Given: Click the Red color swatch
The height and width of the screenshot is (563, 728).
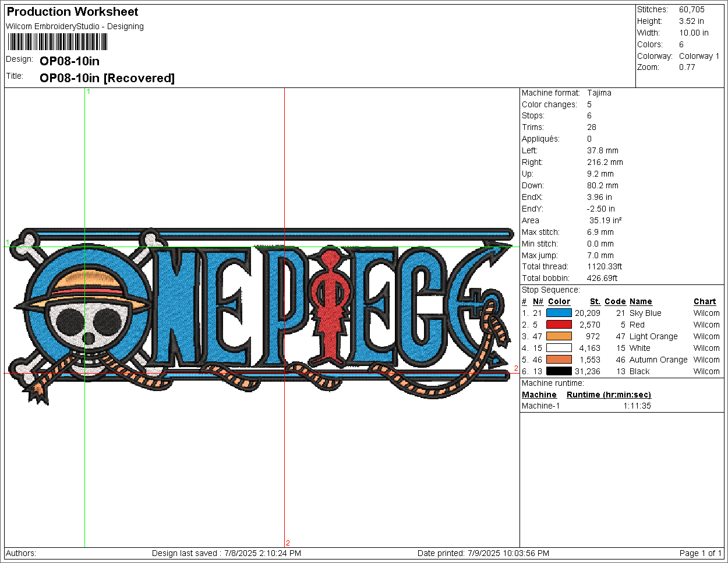Looking at the screenshot, I should (x=559, y=325).
